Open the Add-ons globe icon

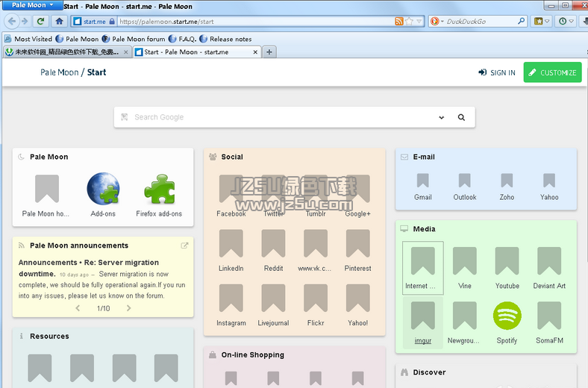tap(103, 189)
